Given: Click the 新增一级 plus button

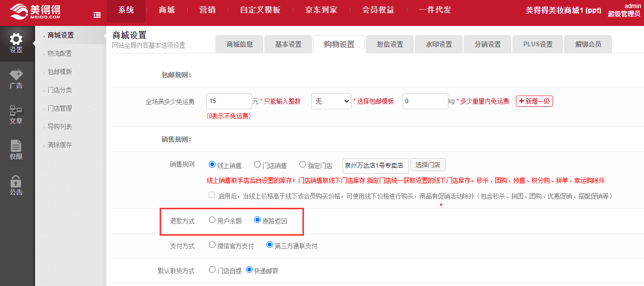Looking at the screenshot, I should coord(534,101).
